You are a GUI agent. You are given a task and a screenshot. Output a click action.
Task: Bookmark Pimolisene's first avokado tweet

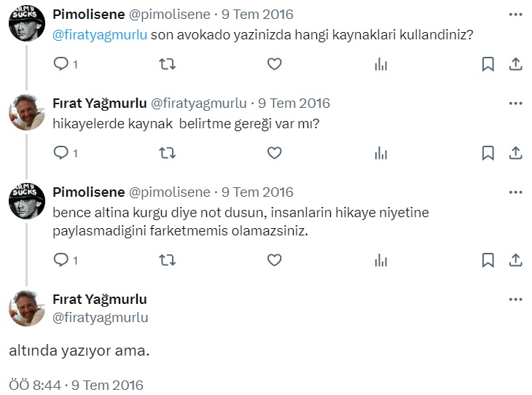(488, 64)
